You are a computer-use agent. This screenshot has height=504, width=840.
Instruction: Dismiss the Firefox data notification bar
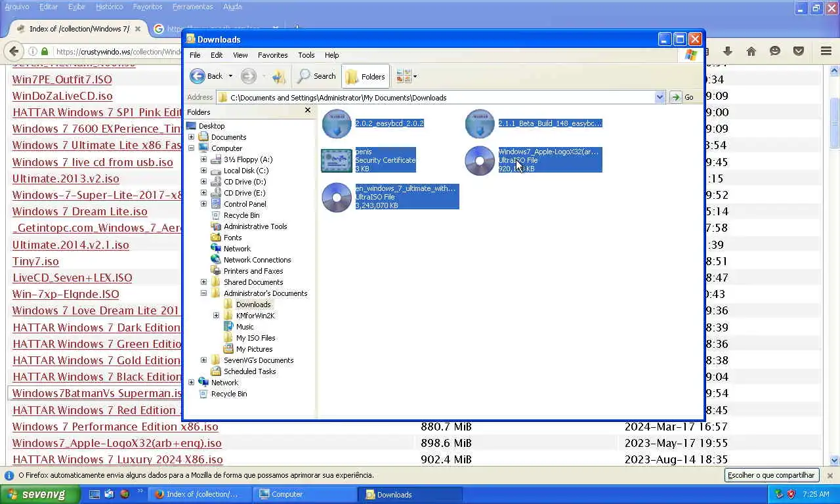coord(829,475)
